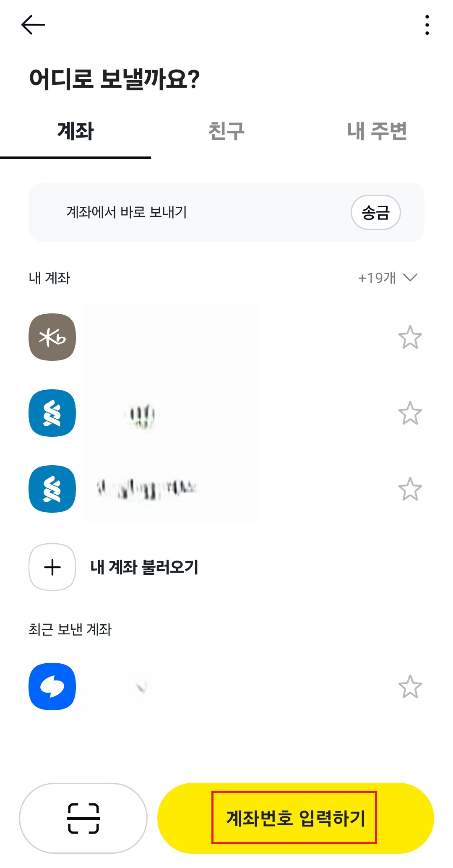The width and height of the screenshot is (453, 868).
Task: Open the QR code scan button
Action: [x=83, y=818]
